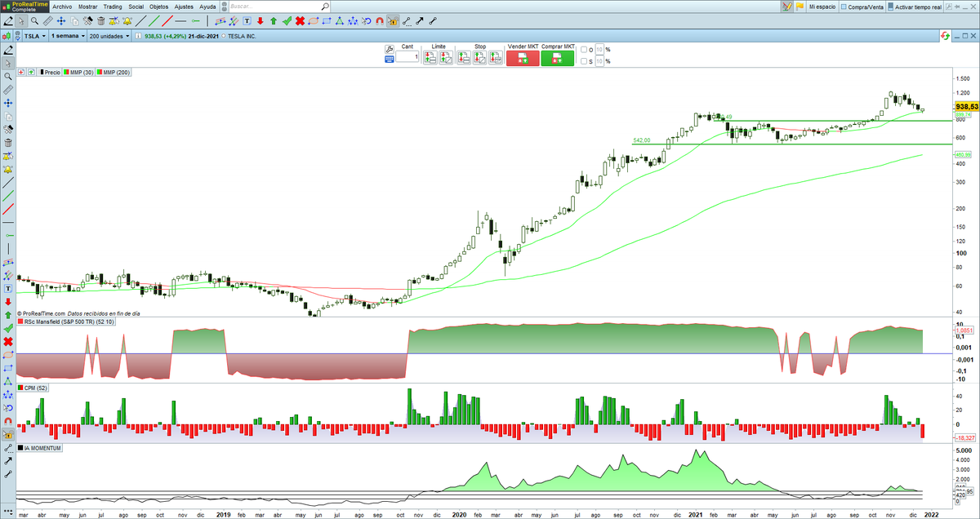This screenshot has width=980, height=519.
Task: Click the red X mark in left vertical toolbar
Action: tap(7, 340)
